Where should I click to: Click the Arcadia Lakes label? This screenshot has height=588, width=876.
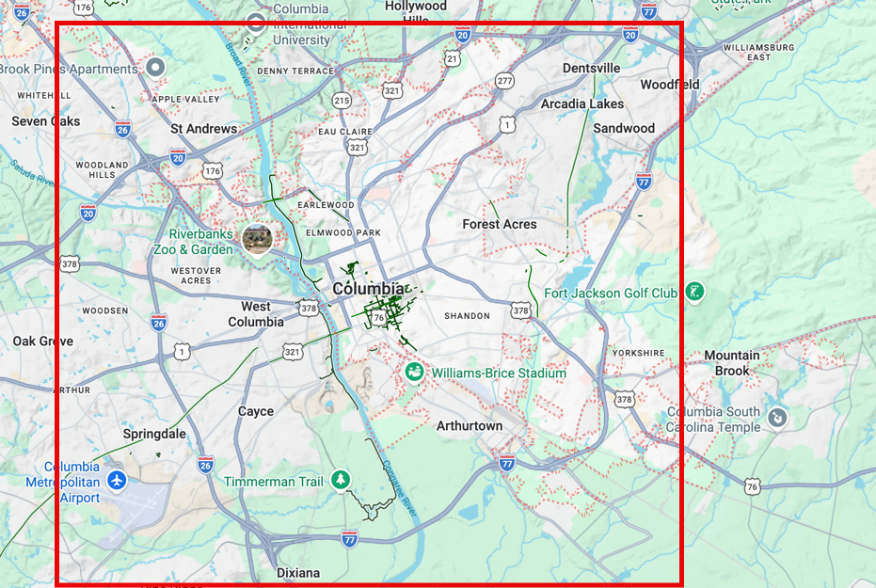[x=583, y=103]
